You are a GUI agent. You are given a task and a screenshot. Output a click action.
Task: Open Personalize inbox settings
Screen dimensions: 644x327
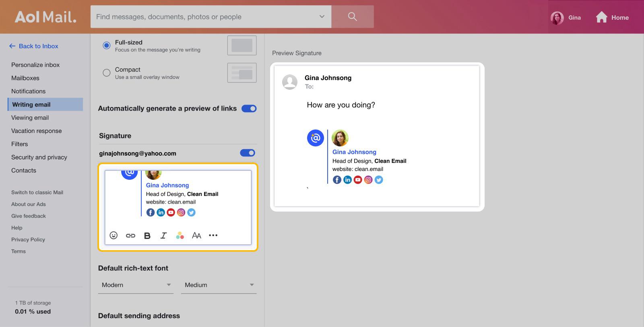click(x=35, y=65)
